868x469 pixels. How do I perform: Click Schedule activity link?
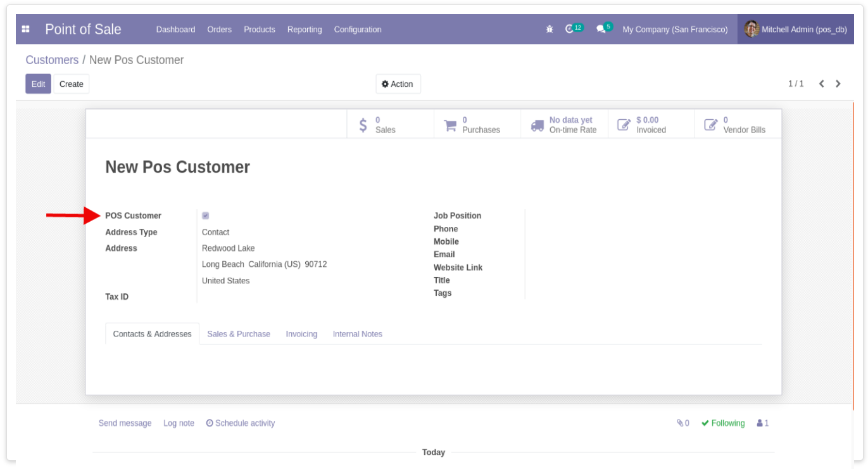pyautogui.click(x=241, y=423)
